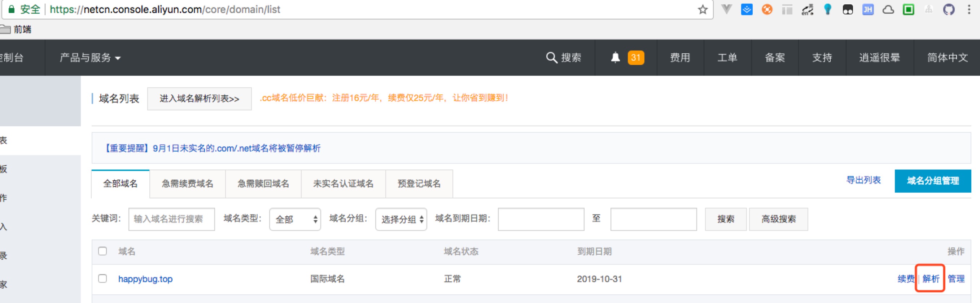Click the orange 31 notification badge
This screenshot has width=980, height=303.
click(x=636, y=57)
